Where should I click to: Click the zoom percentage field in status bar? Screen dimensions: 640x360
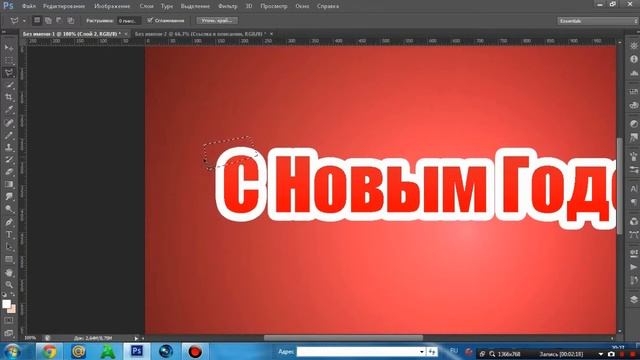pos(30,338)
